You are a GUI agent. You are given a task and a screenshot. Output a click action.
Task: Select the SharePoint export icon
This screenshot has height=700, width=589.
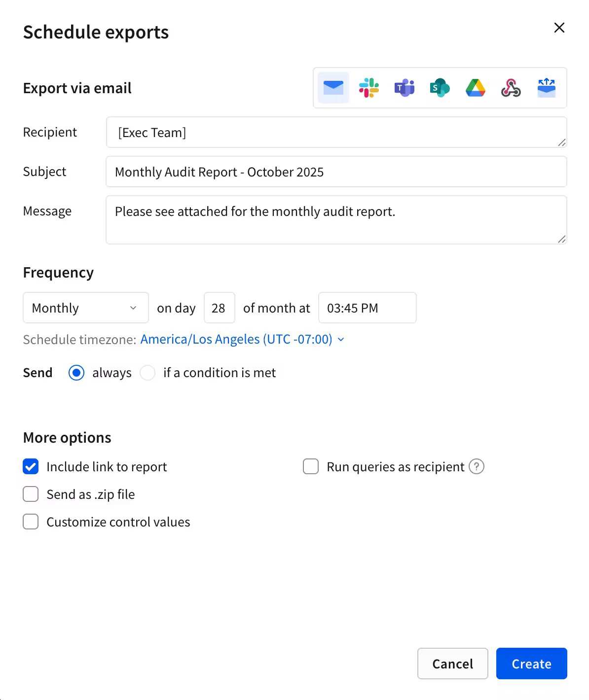440,88
